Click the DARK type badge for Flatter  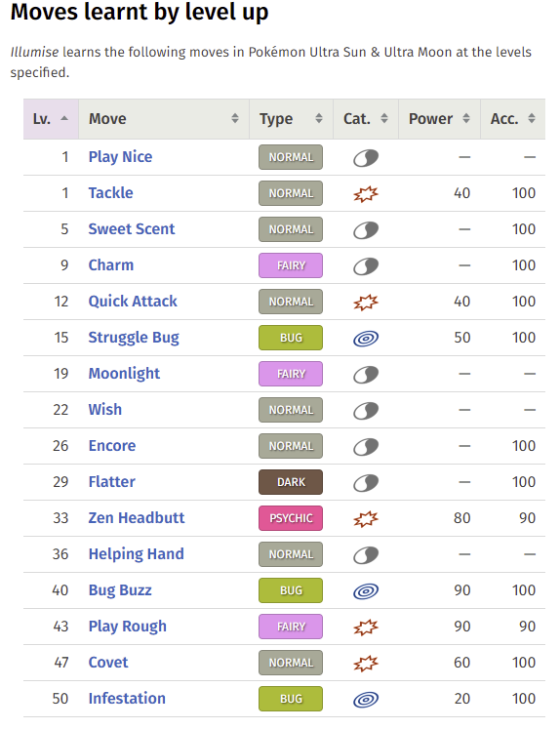coord(291,482)
